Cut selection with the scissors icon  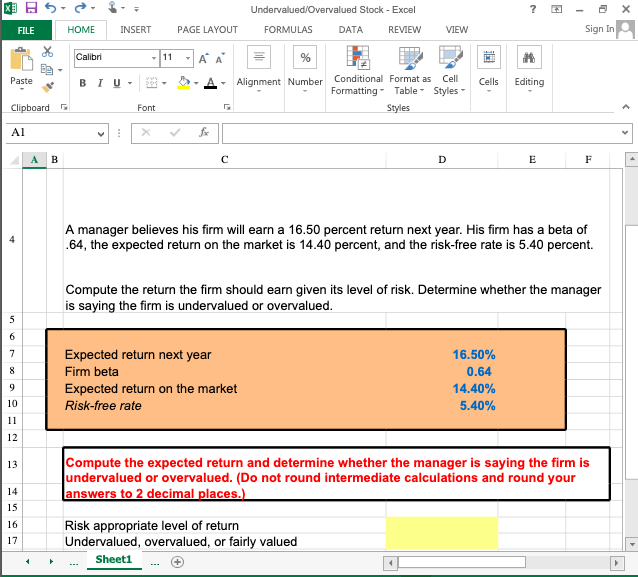tap(47, 52)
